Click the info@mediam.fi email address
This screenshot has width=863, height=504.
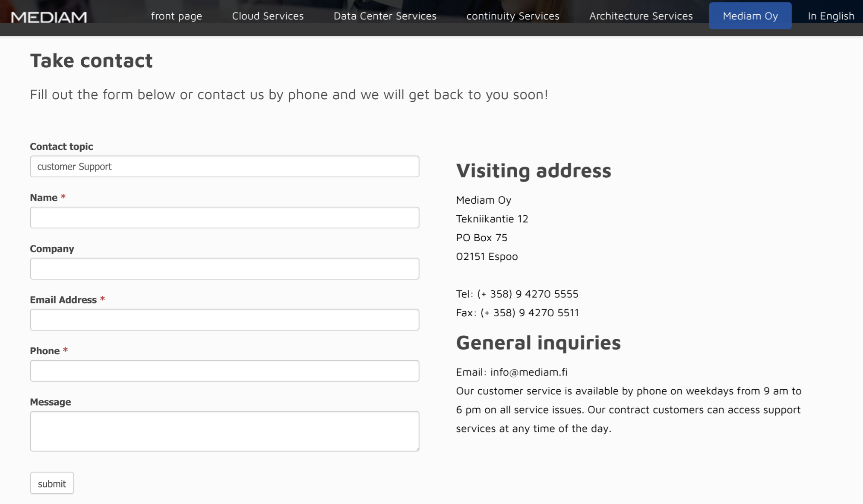coord(529,372)
